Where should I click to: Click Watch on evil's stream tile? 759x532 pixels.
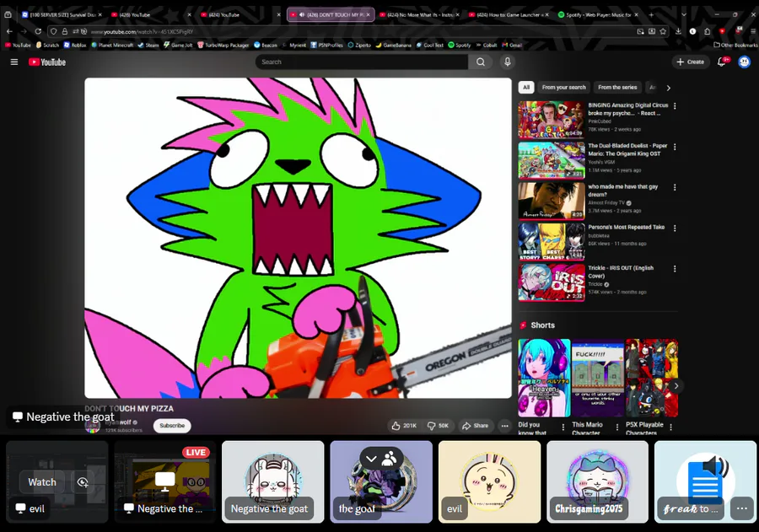point(42,482)
